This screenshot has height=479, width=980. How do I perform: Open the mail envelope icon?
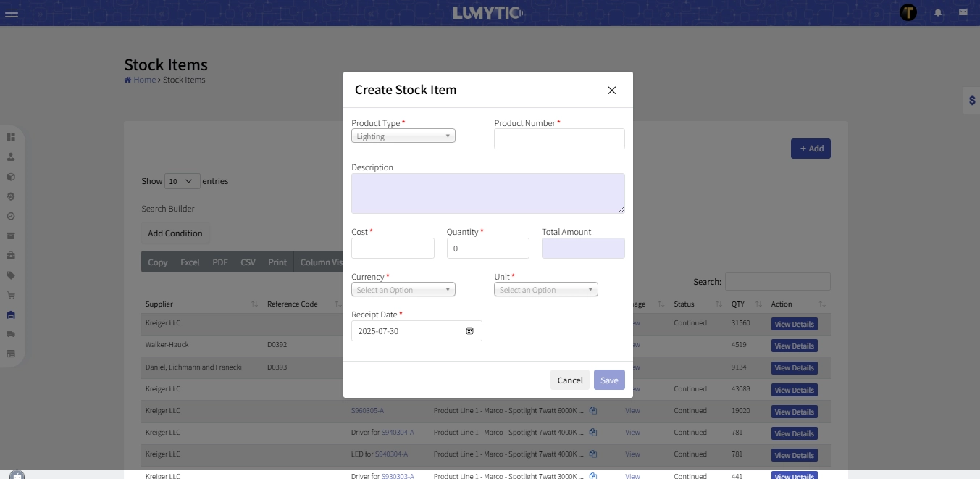(x=963, y=13)
